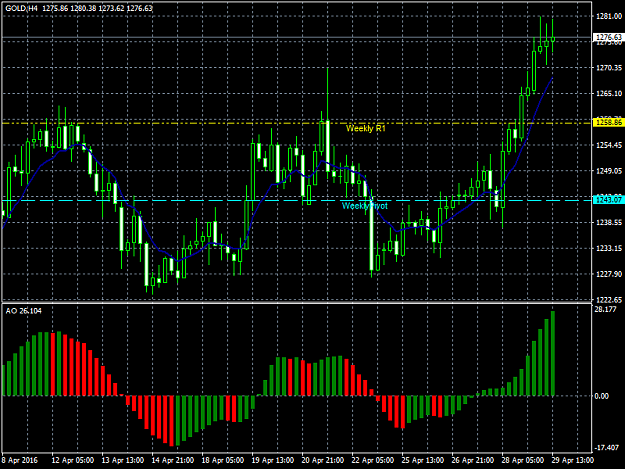Screen dimensions: 625x469
Task: Click the 1270.35 price axis label
Action: (x=609, y=68)
